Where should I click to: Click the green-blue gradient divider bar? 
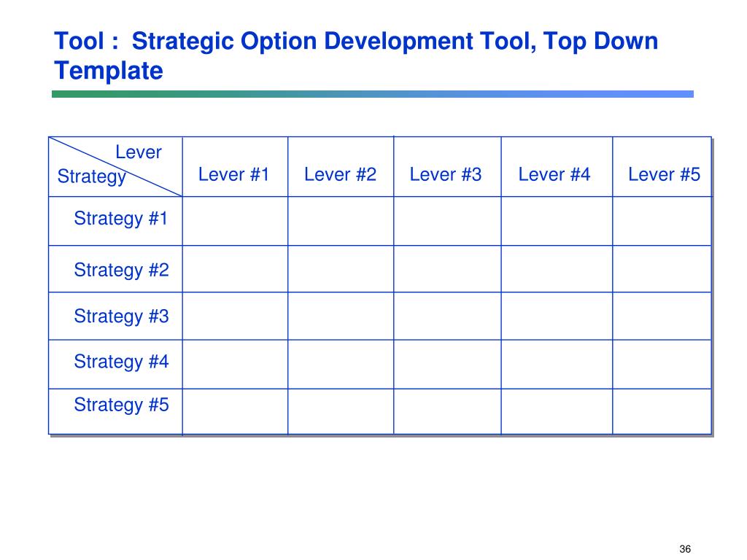pyautogui.click(x=373, y=94)
